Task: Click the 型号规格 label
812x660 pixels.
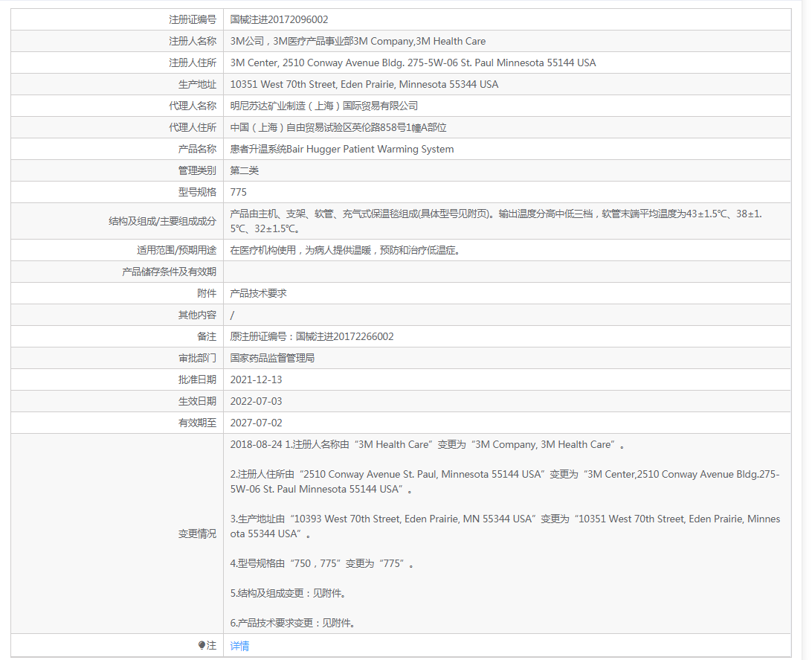Action: click(197, 192)
